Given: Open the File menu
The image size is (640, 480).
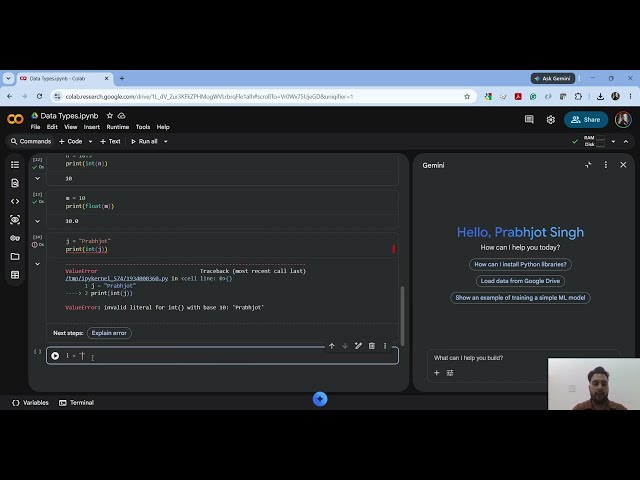Looking at the screenshot, I should [x=36, y=127].
